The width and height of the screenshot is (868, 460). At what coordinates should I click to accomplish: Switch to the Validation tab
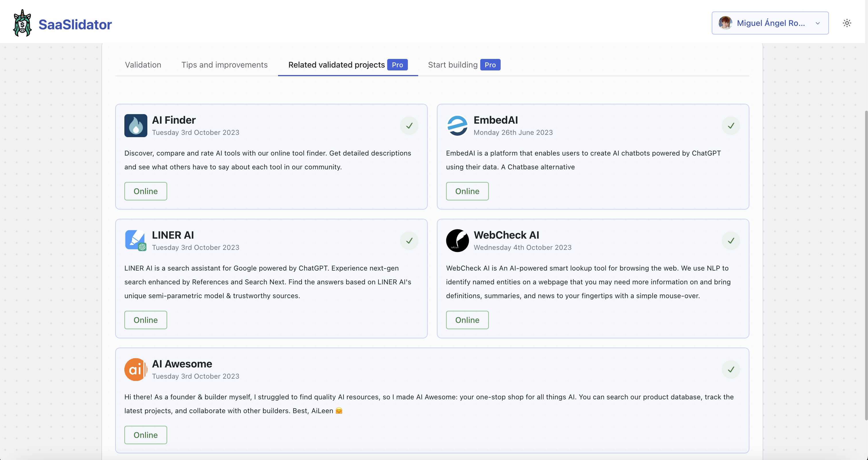point(143,64)
